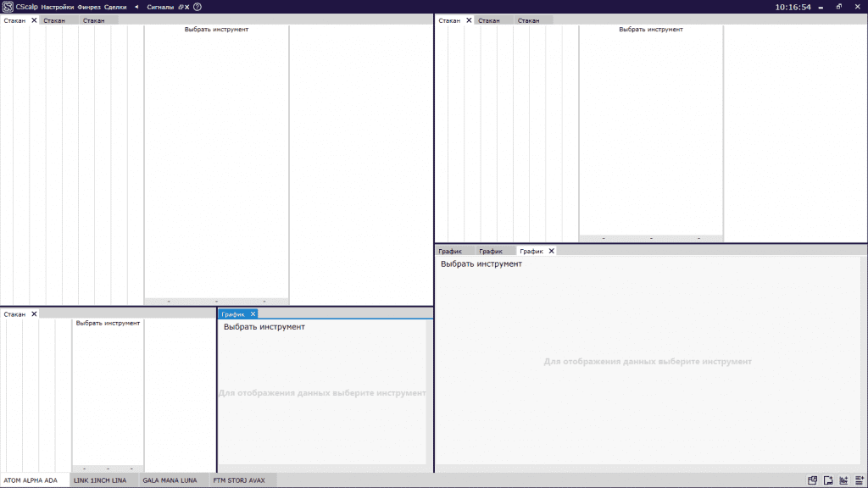The image size is (868, 488).
Task: Open the Сигналы menu
Action: (x=160, y=7)
